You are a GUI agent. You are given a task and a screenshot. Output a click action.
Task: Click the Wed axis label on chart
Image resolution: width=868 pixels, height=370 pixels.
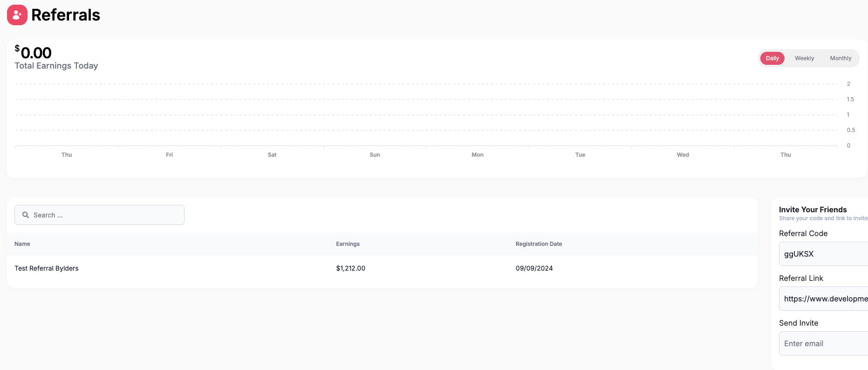click(683, 155)
